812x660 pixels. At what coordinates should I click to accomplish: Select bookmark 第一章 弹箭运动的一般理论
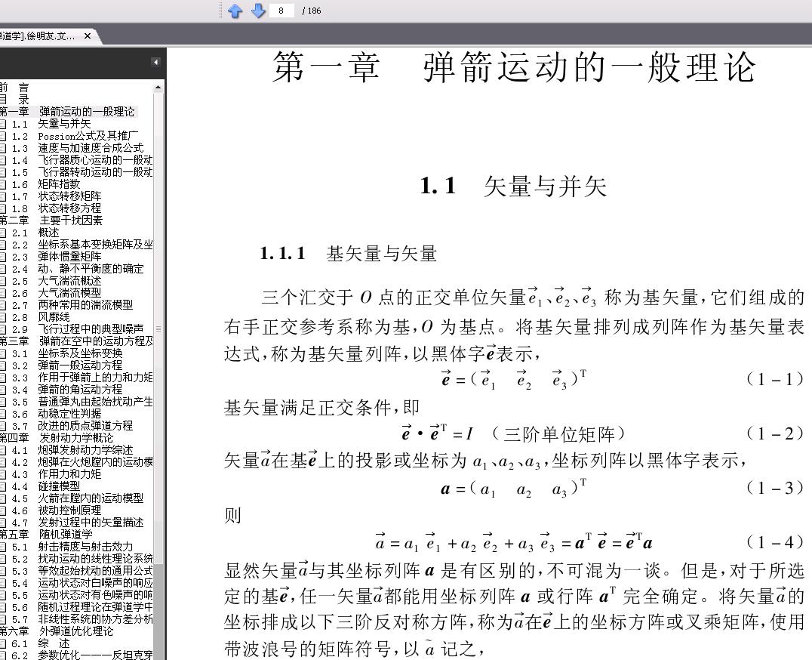pos(67,111)
